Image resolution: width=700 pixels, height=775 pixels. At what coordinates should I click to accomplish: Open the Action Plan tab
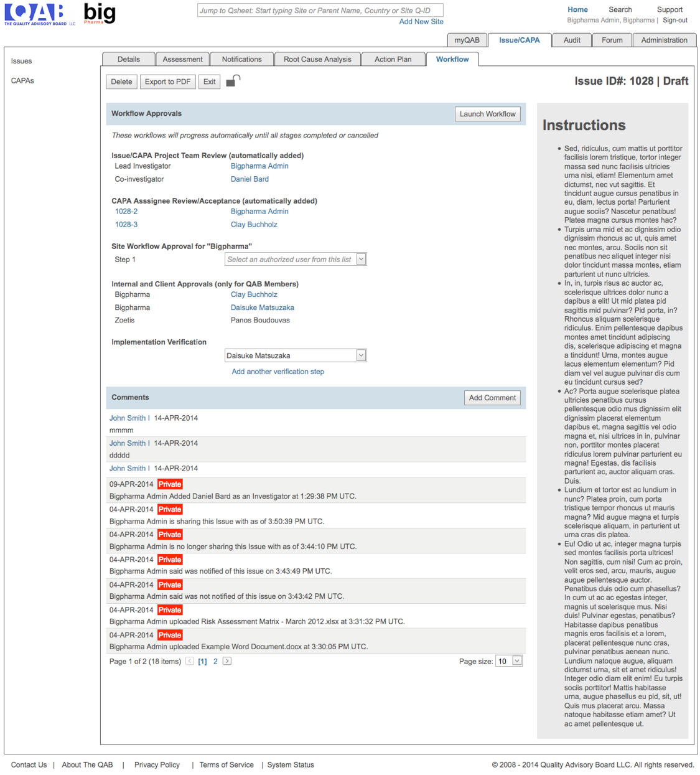pyautogui.click(x=393, y=59)
